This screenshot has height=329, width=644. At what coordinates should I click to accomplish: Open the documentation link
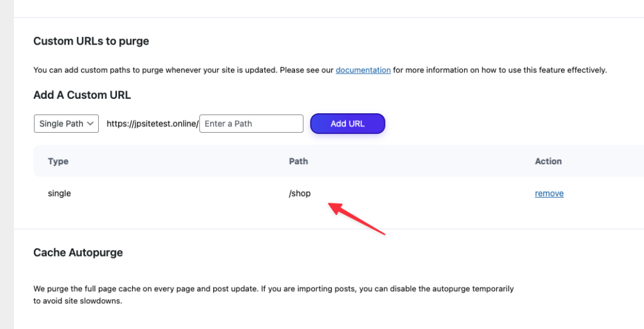(363, 70)
